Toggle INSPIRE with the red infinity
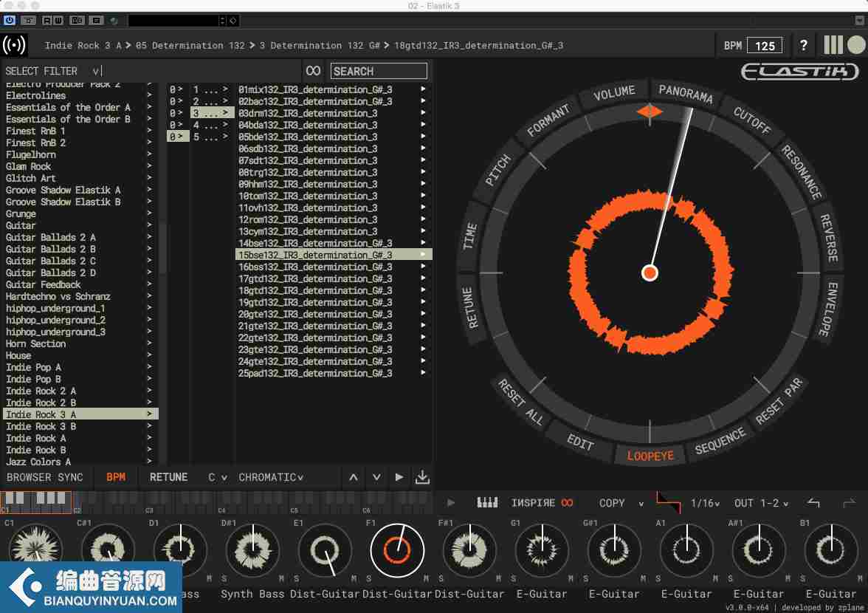The width and height of the screenshot is (868, 613). [x=542, y=503]
